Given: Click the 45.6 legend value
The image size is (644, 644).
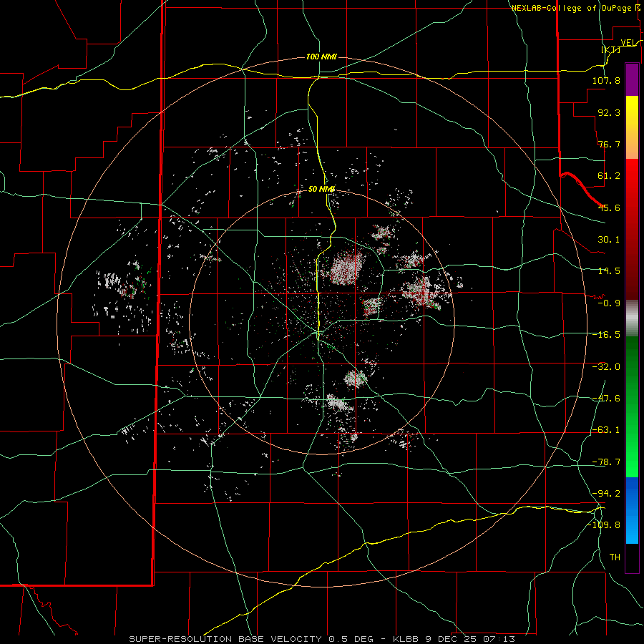Looking at the screenshot, I should coord(609,208).
